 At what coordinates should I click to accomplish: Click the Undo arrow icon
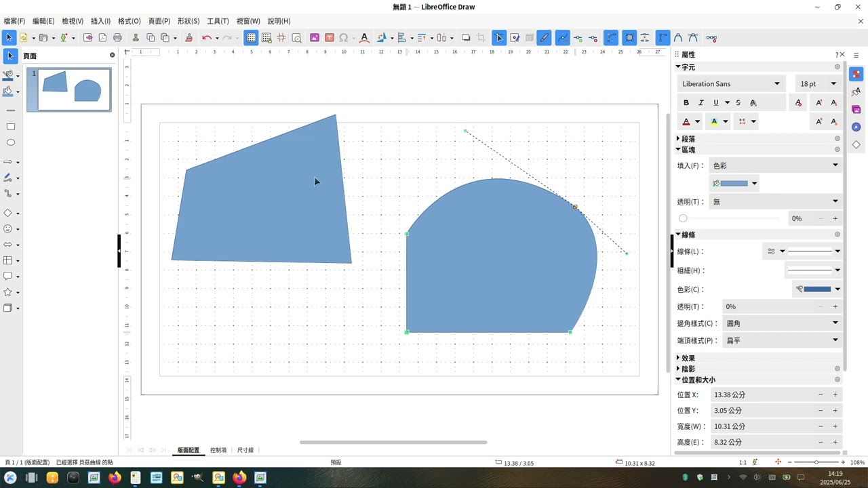pyautogui.click(x=207, y=38)
